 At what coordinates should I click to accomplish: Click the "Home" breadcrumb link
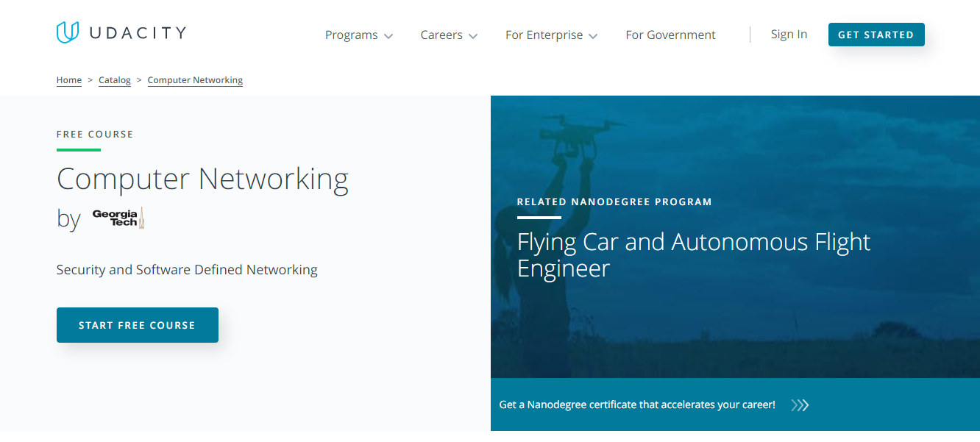[x=68, y=79]
